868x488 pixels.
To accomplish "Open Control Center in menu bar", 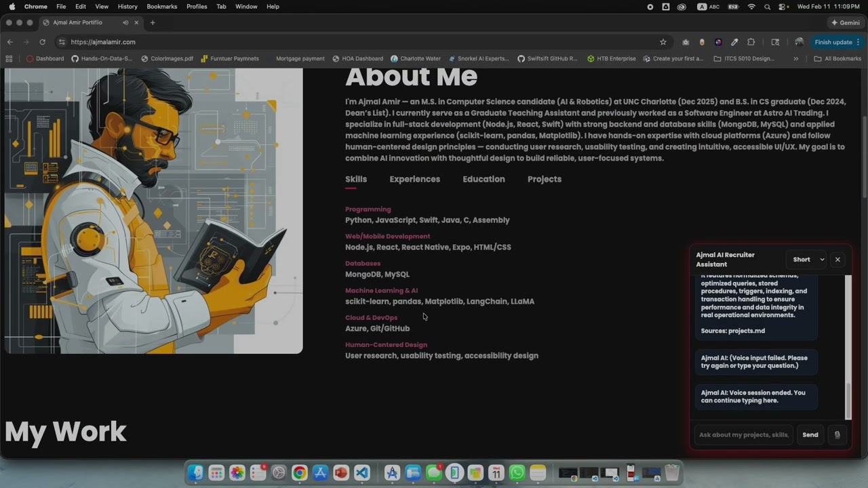I will pos(783,6).
